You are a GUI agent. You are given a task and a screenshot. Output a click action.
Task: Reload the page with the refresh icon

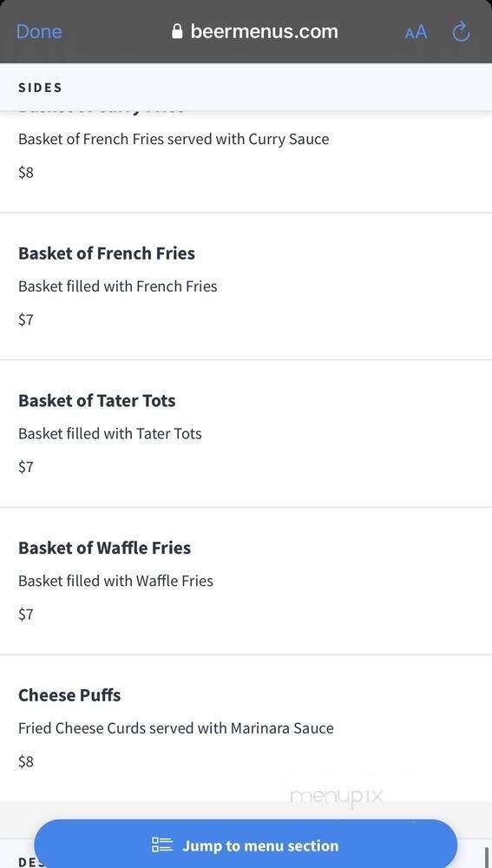461,31
